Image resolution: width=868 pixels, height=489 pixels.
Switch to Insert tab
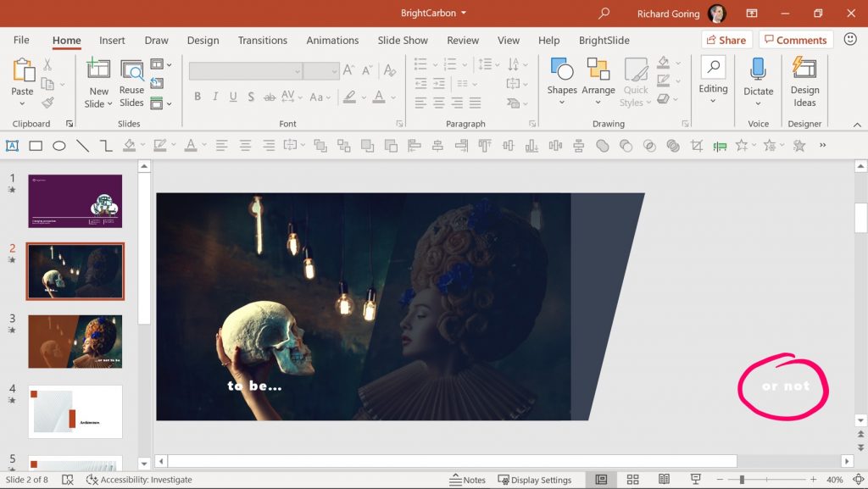tap(112, 40)
